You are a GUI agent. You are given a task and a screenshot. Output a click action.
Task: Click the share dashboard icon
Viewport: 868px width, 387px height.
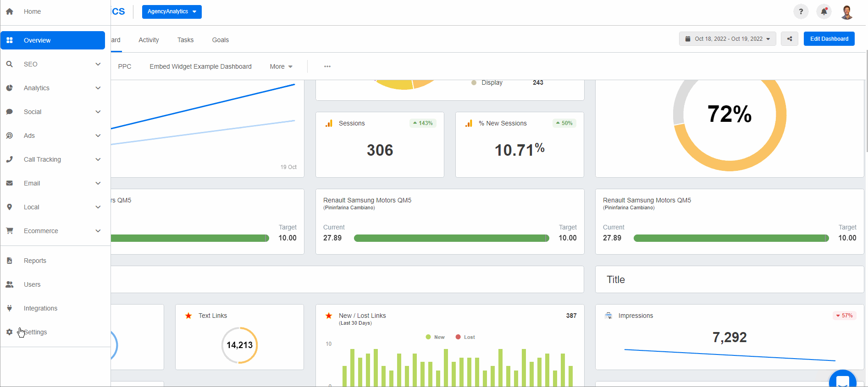pyautogui.click(x=790, y=39)
